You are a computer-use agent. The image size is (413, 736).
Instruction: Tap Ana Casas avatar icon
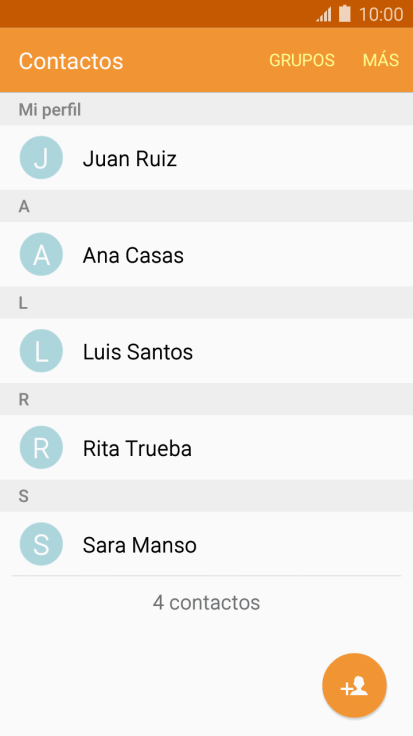[x=41, y=254]
